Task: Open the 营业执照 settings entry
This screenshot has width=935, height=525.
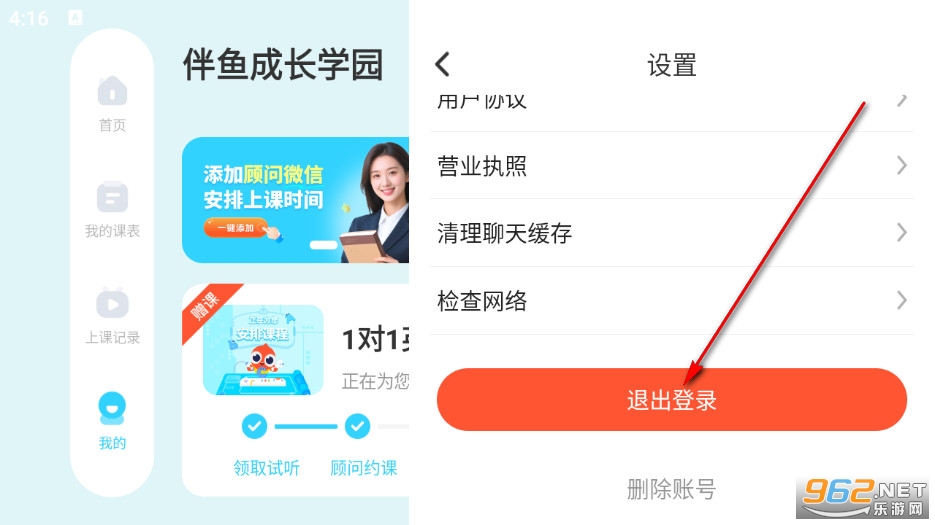Action: point(672,165)
